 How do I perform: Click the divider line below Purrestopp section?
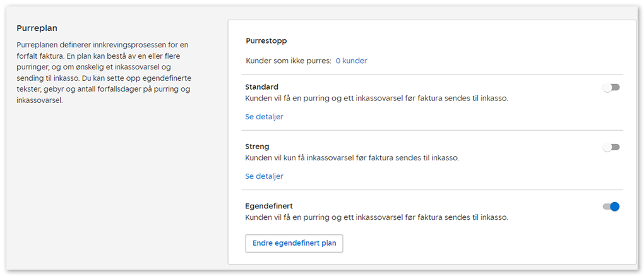(x=432, y=75)
